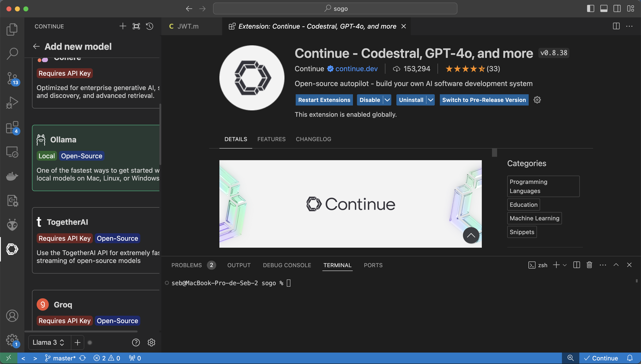The width and height of the screenshot is (641, 364).
Task: Open editor More Actions ellipsis menu
Action: [629, 26]
